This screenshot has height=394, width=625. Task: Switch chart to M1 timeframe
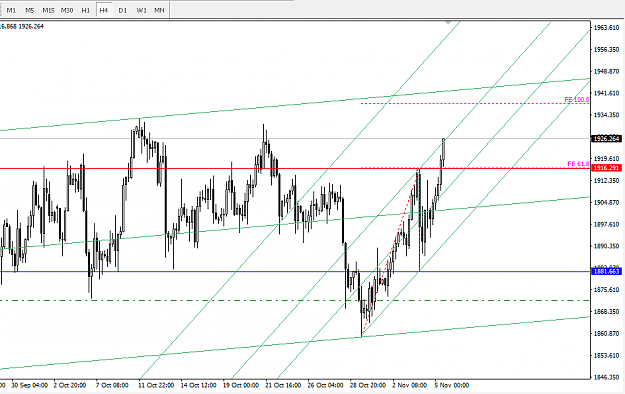point(11,10)
